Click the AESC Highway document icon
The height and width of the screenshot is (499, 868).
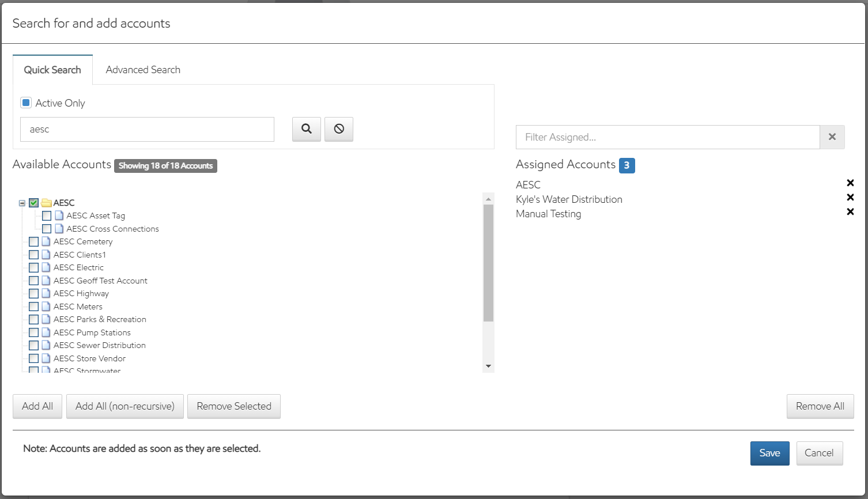click(x=46, y=294)
